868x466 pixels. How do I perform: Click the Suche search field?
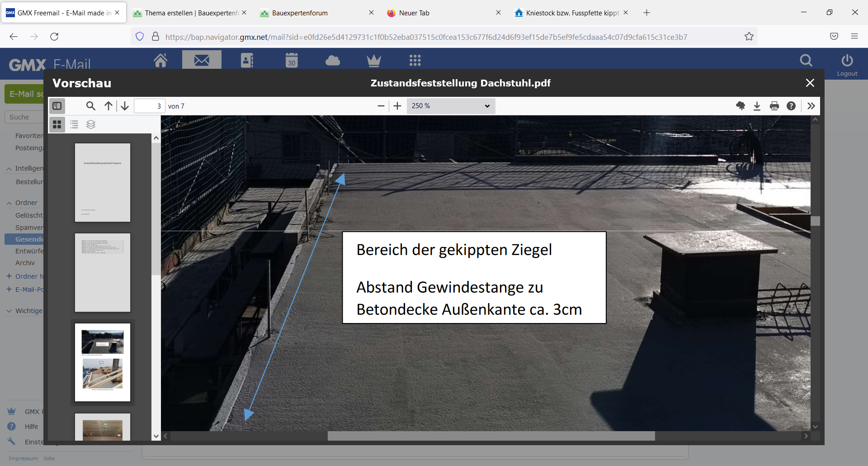coord(24,117)
